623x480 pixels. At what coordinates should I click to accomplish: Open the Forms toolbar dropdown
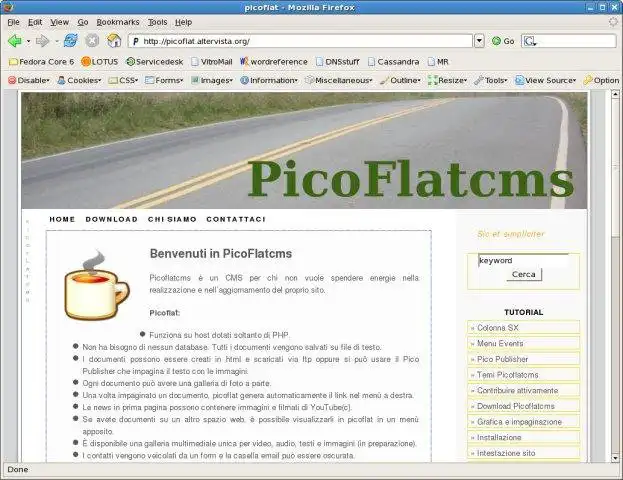coord(164,80)
